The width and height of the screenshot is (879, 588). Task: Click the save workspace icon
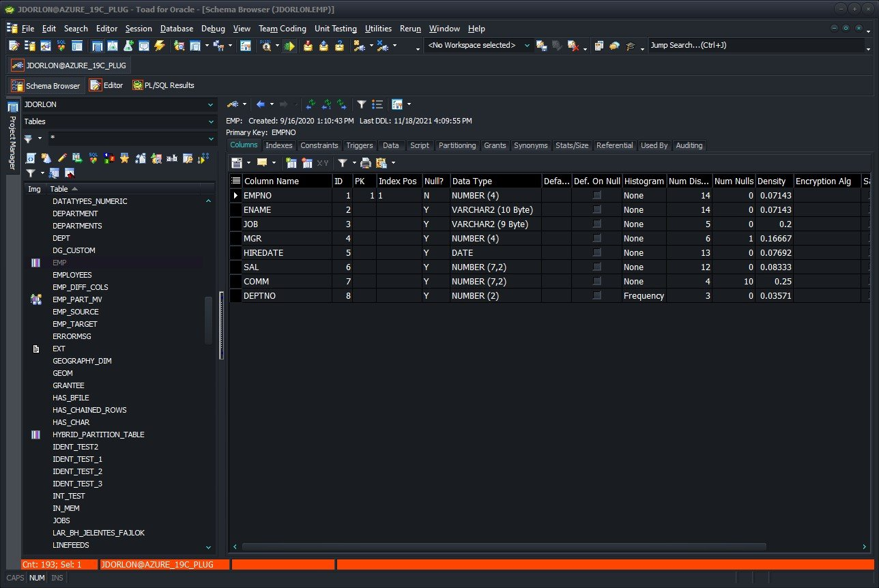542,46
